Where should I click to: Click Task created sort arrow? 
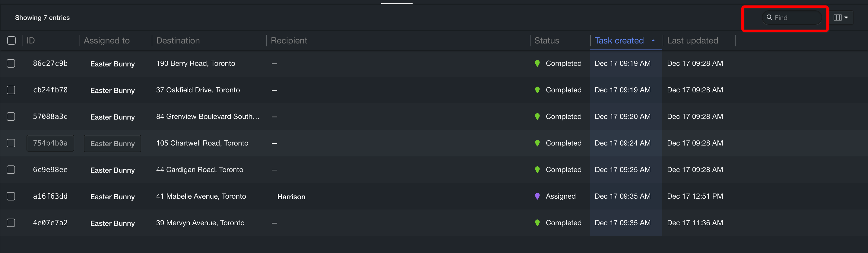point(653,40)
